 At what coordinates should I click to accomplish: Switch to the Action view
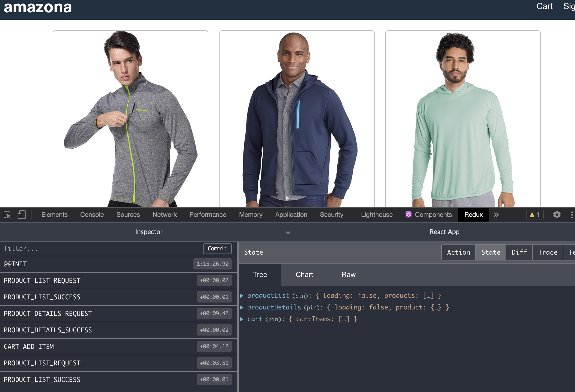458,252
